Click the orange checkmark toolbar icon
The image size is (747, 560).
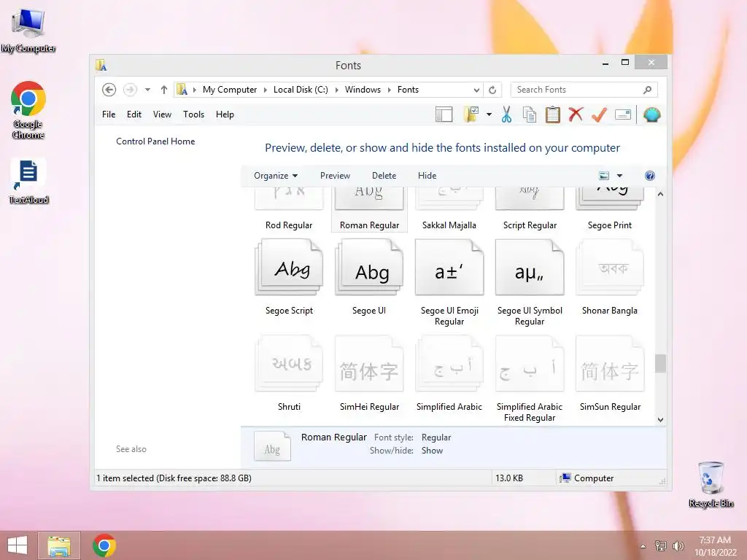pyautogui.click(x=599, y=114)
